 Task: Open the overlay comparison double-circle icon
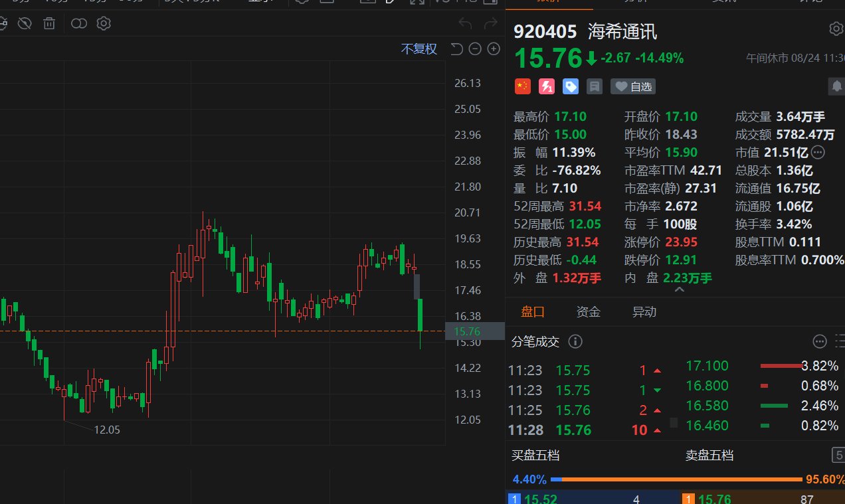click(x=79, y=24)
